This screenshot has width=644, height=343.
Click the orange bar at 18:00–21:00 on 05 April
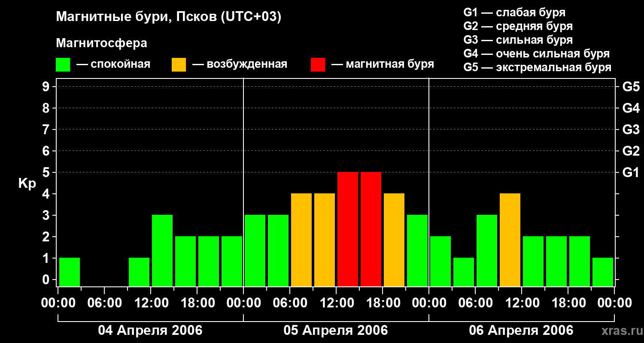coord(394,240)
